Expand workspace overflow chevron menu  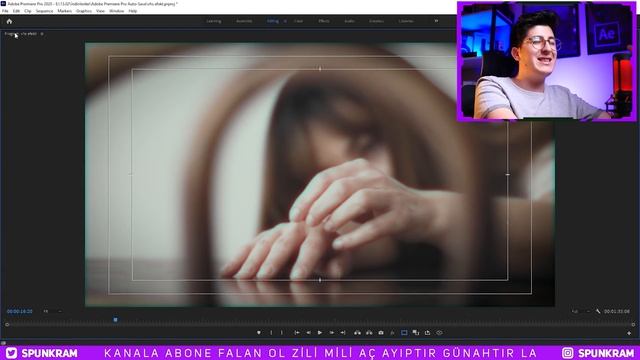point(436,21)
